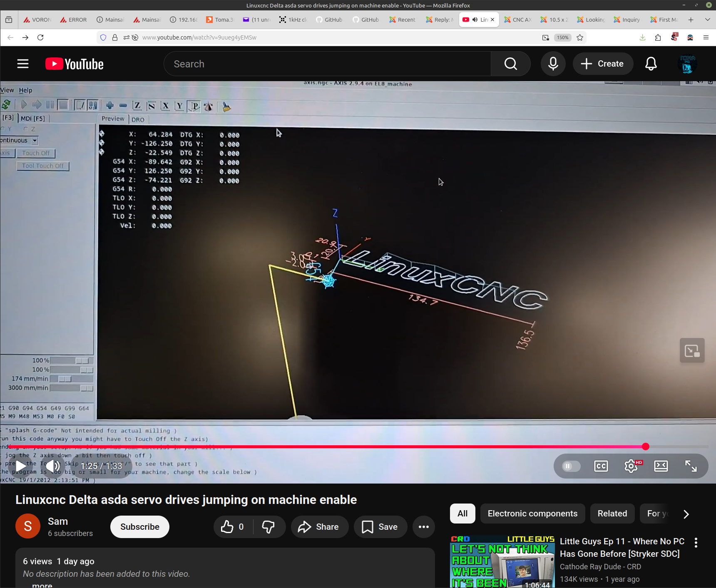Toggle the autoplay switch
716x588 pixels.
(x=571, y=466)
